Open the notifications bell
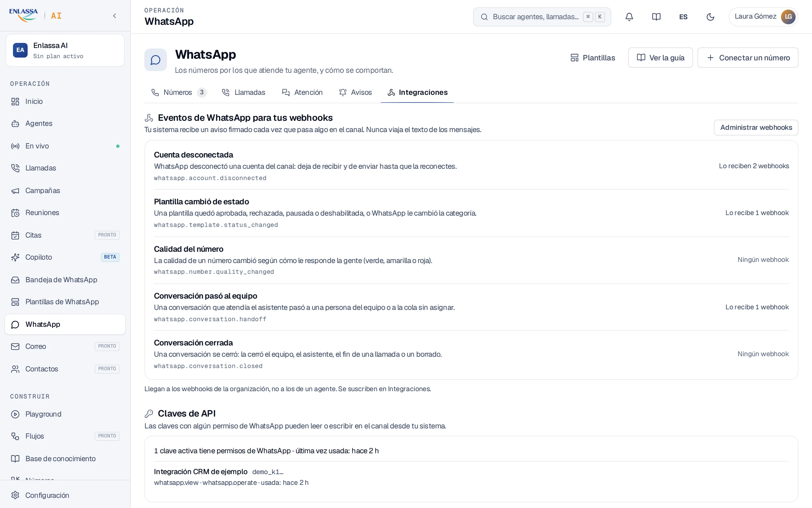The height and width of the screenshot is (508, 812). (629, 17)
